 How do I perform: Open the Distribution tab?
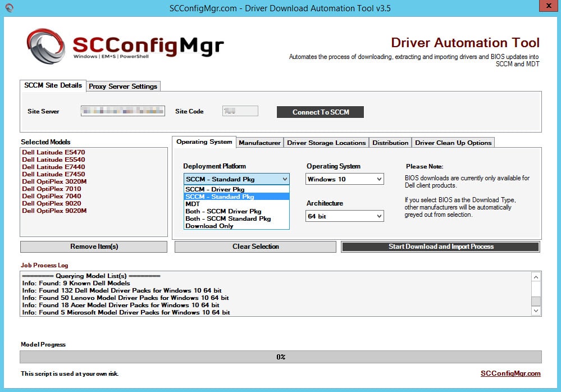coord(390,143)
